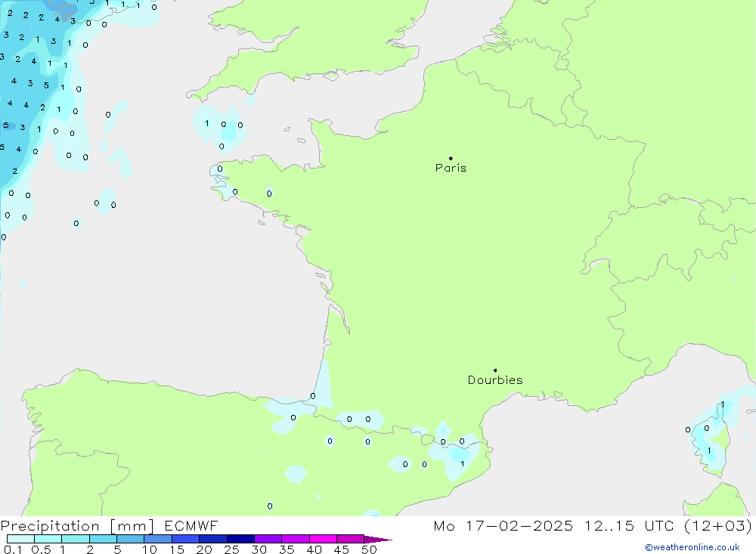Pick the legend swatch between 25 and 30
Screen dimensions: 756x554
click(240, 539)
